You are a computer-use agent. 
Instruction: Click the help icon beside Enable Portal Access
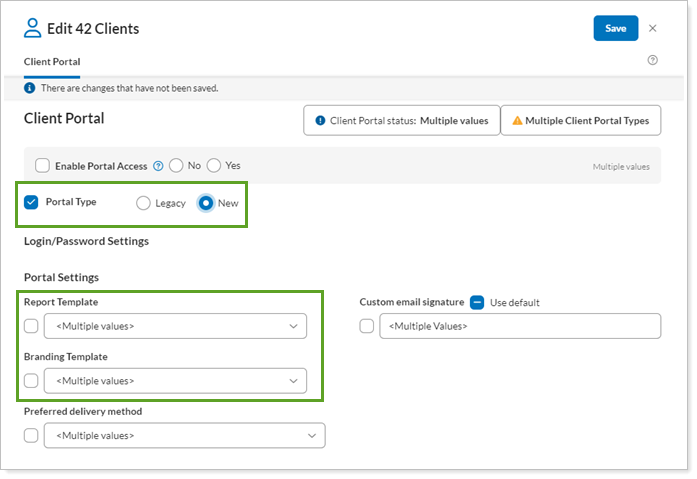[158, 166]
